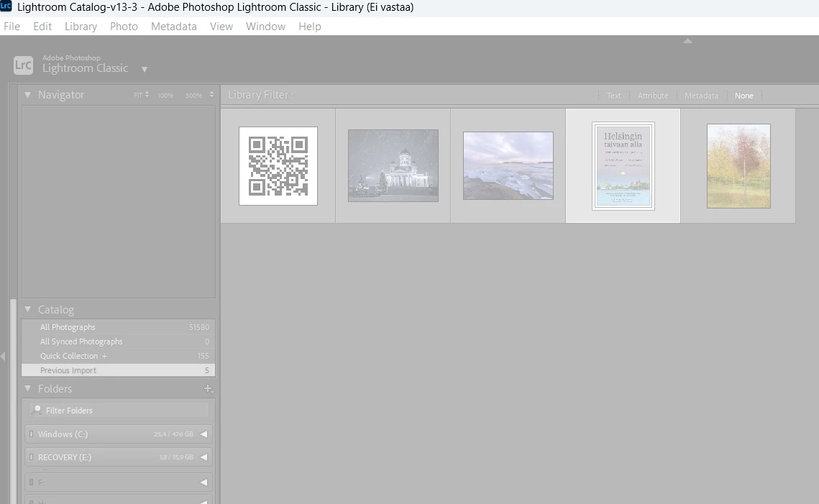Click the RECOVERY (E:) volume status indicator
Screen dimensions: 819x504
32,457
